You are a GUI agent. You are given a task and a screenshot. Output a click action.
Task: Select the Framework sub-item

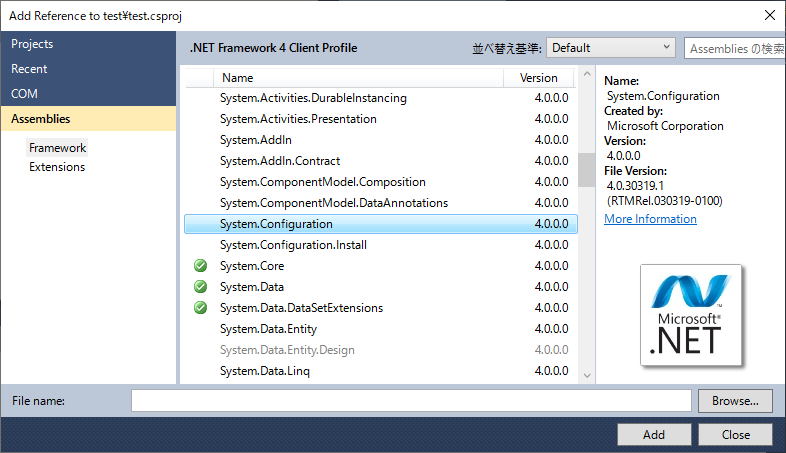click(x=57, y=148)
